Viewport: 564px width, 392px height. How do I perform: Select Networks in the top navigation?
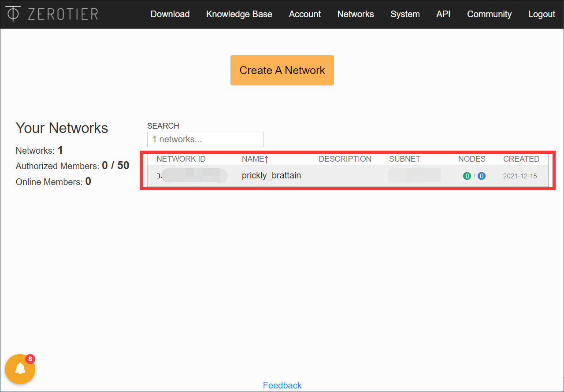point(356,14)
